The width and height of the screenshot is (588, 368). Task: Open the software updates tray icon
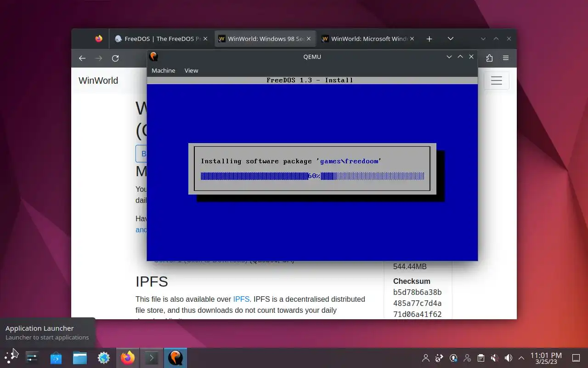(453, 358)
